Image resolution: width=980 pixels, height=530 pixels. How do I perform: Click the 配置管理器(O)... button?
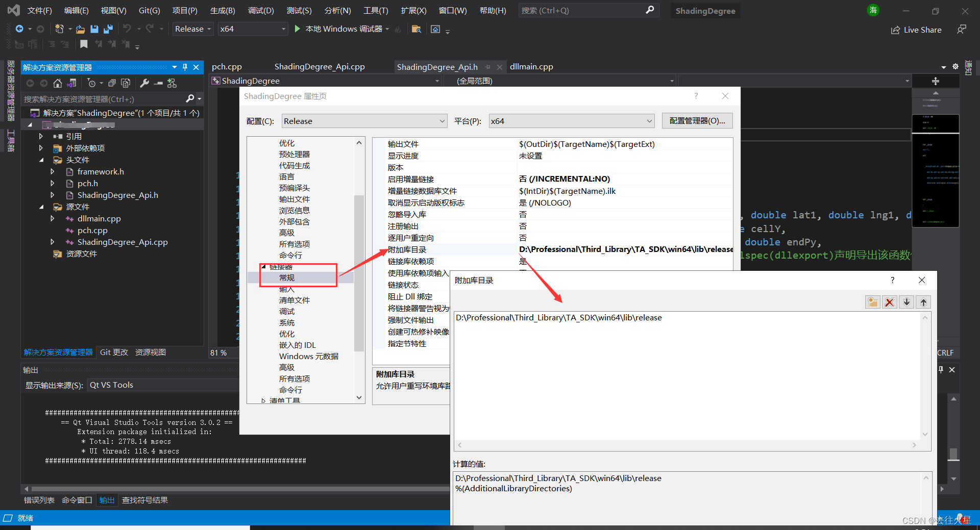697,121
